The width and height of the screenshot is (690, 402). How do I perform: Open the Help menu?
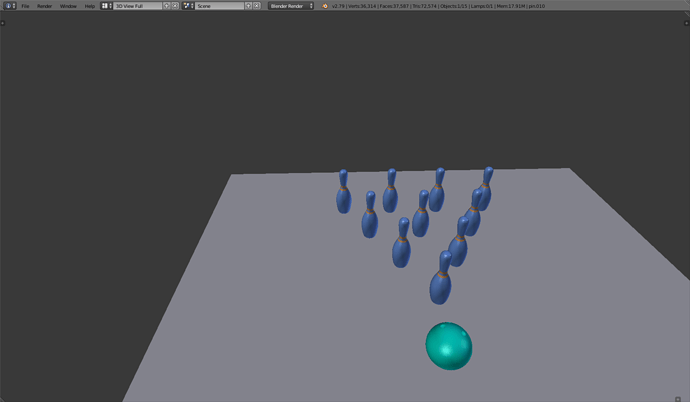point(90,6)
